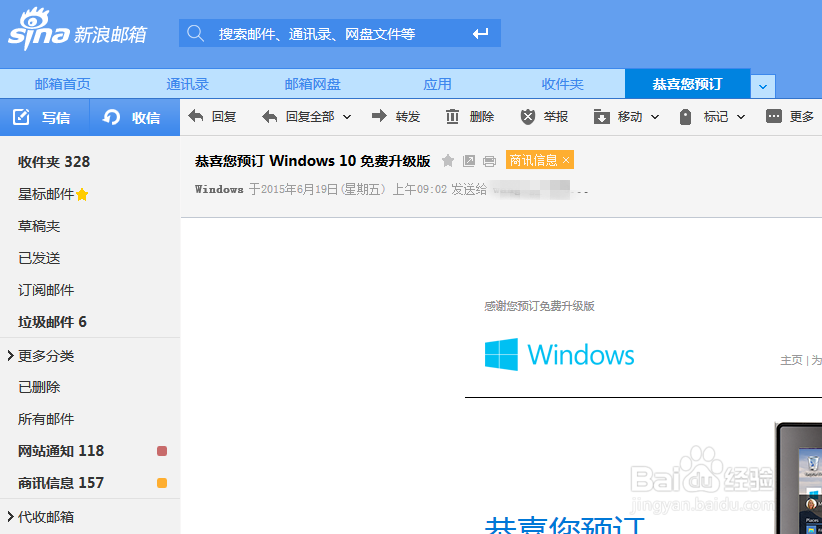Click the 转发 forward button

point(396,116)
